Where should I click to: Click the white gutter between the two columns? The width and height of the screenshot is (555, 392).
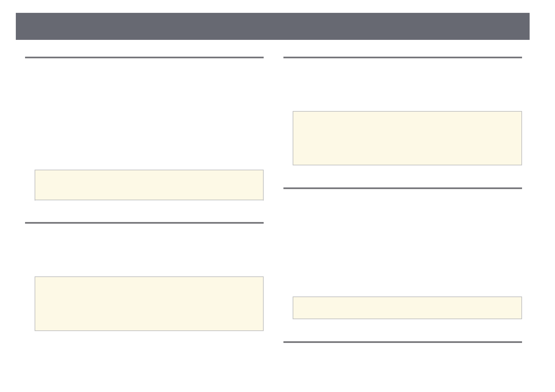(x=274, y=198)
